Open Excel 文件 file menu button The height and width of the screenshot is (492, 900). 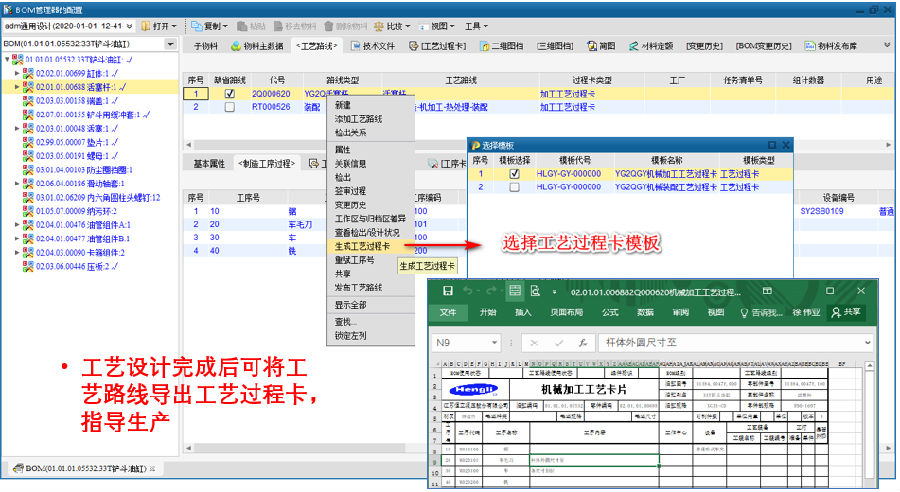[447, 312]
